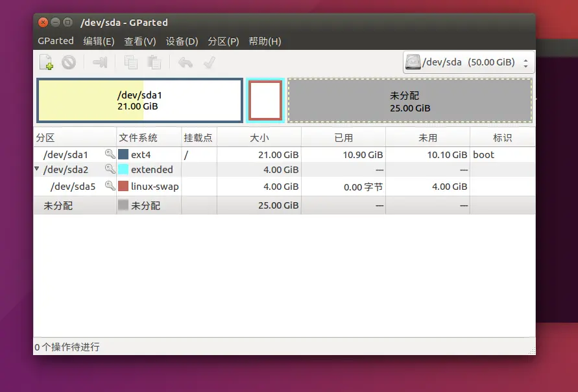Click the 分区 column header
This screenshot has width=578, height=392.
pos(75,137)
